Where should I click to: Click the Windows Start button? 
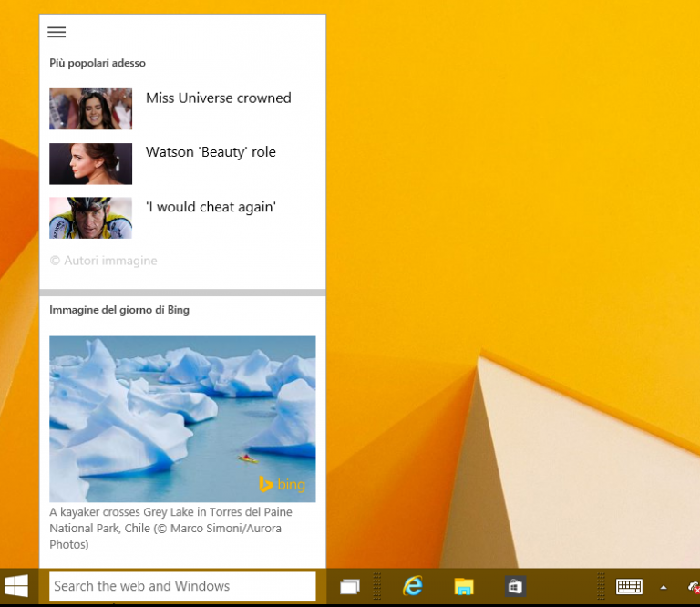pyautogui.click(x=16, y=586)
